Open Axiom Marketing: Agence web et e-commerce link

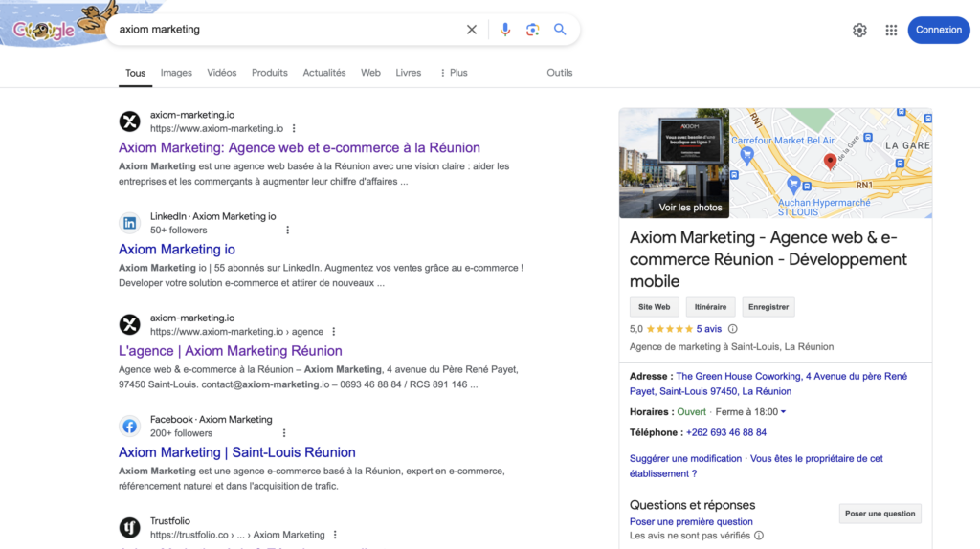point(300,147)
